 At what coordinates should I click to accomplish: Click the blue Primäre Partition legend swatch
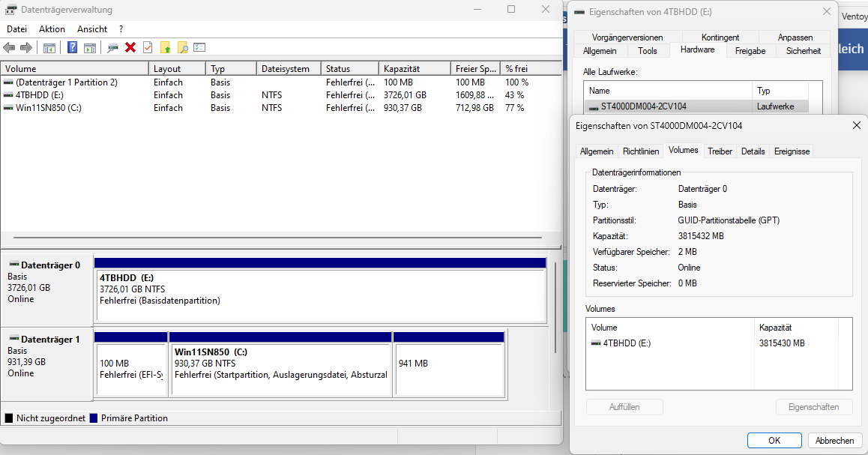coord(94,418)
